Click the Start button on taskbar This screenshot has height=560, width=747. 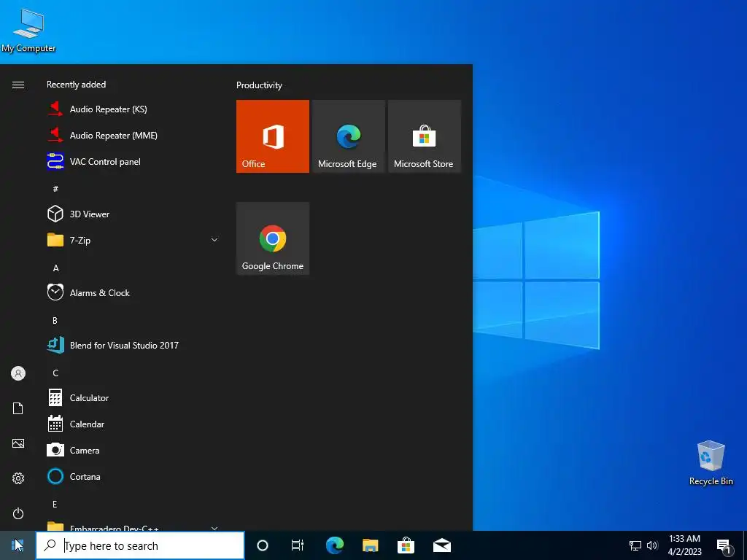tap(18, 545)
